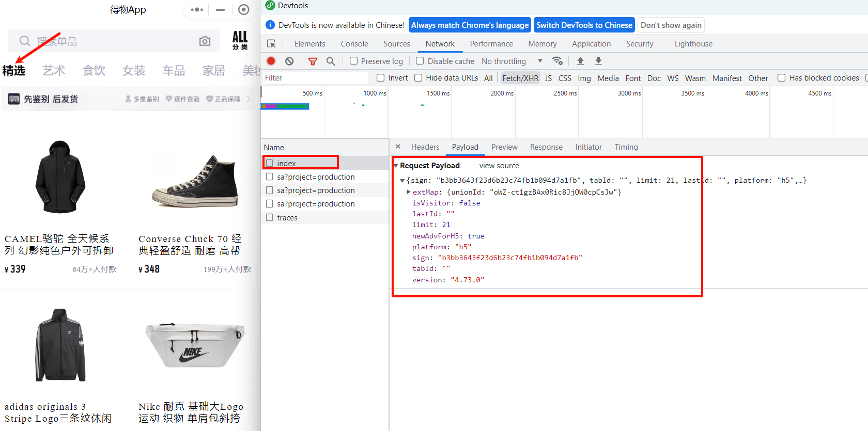This screenshot has height=431, width=868.
Task: Open the Timing detail tab
Action: [x=626, y=147]
